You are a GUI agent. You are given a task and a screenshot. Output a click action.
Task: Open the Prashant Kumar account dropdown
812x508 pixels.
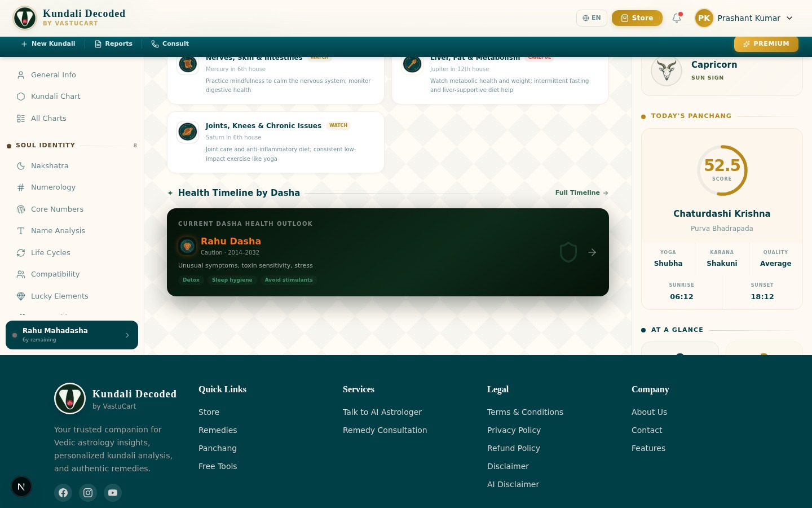pos(744,18)
